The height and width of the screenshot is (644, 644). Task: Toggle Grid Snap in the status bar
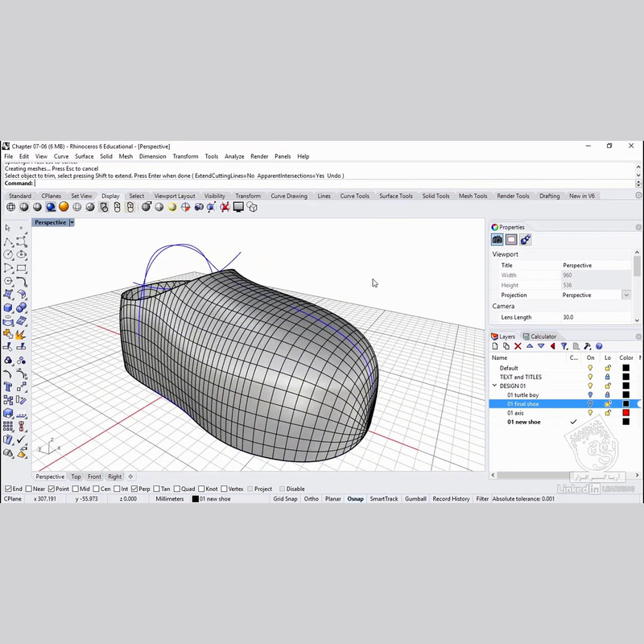click(285, 499)
